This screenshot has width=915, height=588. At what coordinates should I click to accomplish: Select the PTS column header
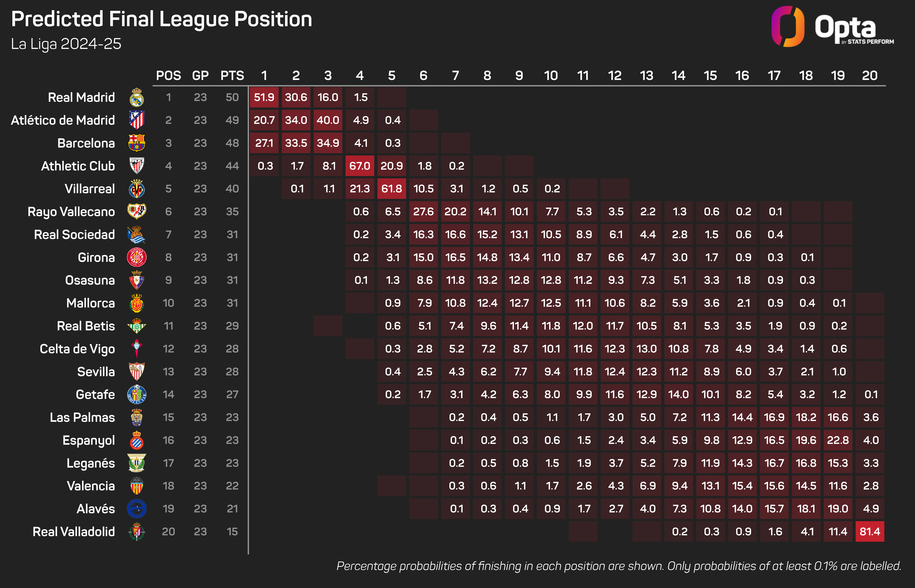[x=232, y=76]
